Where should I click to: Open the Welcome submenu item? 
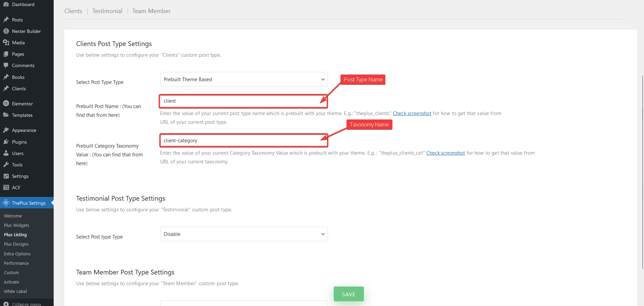coord(13,216)
